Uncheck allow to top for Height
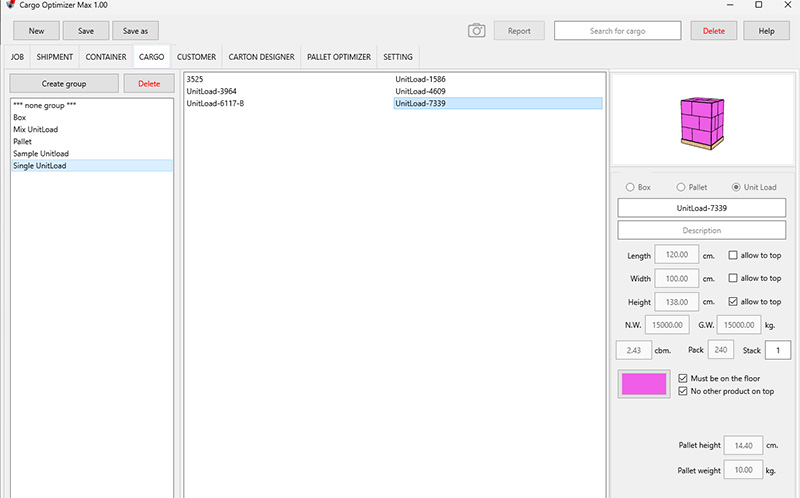 pyautogui.click(x=733, y=302)
